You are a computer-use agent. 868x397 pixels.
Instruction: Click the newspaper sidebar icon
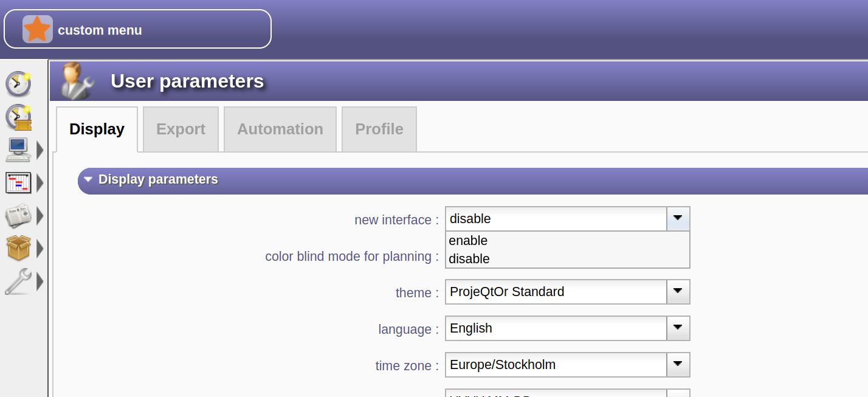tap(18, 215)
